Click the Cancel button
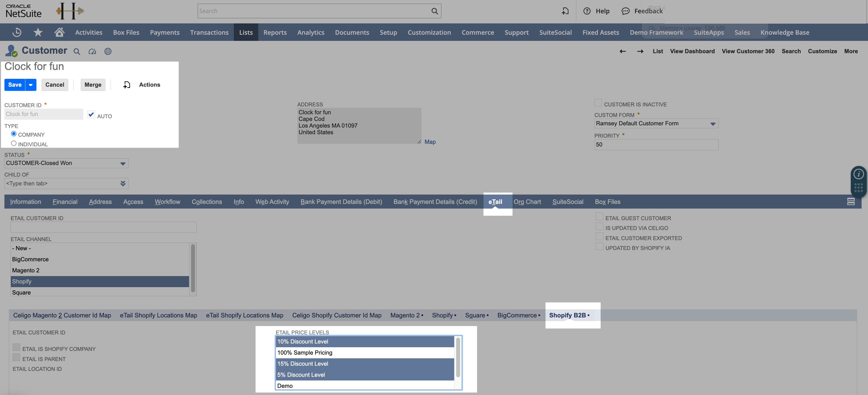The height and width of the screenshot is (395, 868). [x=55, y=85]
